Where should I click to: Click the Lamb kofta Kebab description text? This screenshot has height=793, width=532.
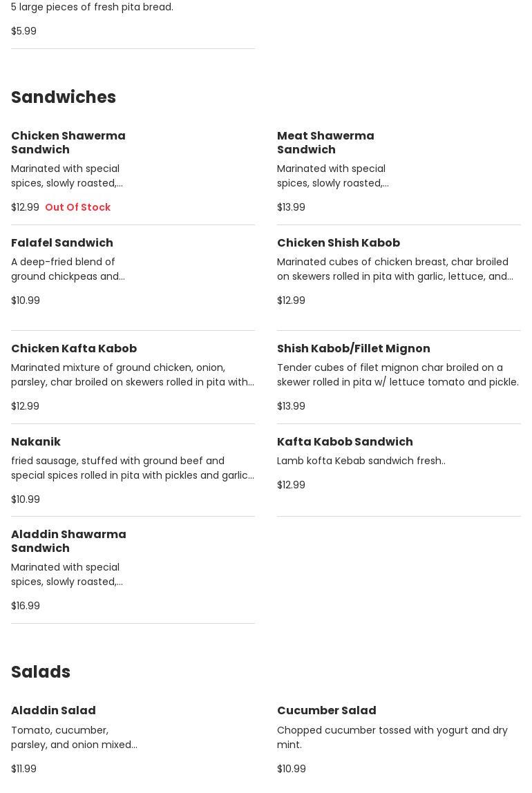361,461
